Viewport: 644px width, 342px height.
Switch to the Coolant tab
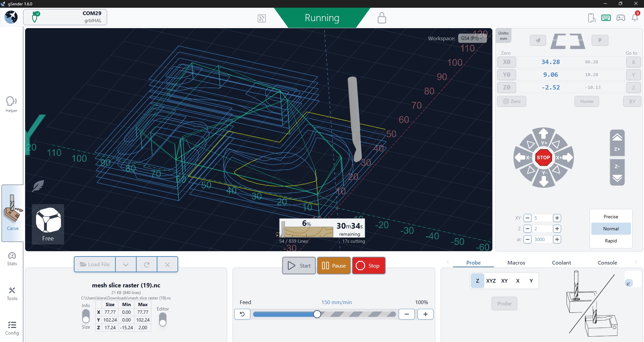[561, 263]
